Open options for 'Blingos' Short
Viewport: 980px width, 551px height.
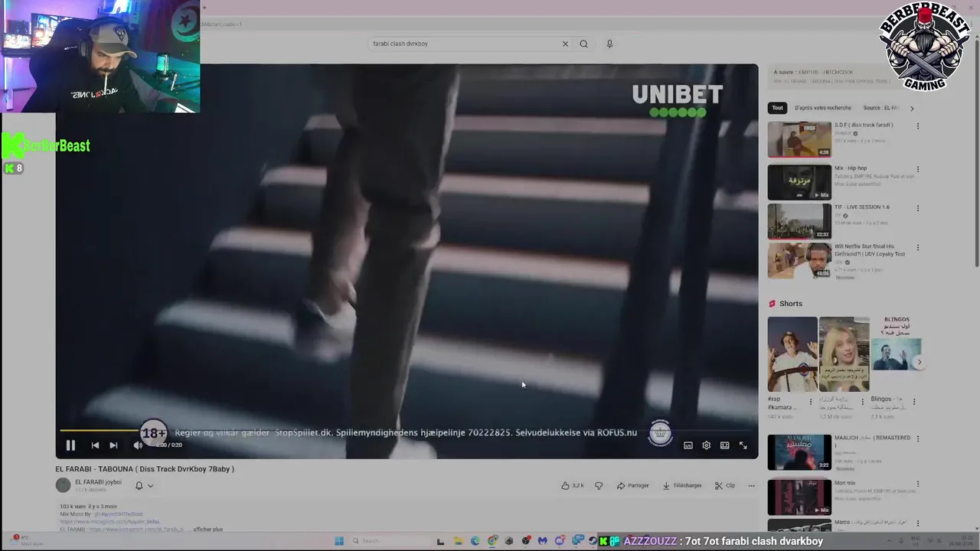(x=913, y=401)
